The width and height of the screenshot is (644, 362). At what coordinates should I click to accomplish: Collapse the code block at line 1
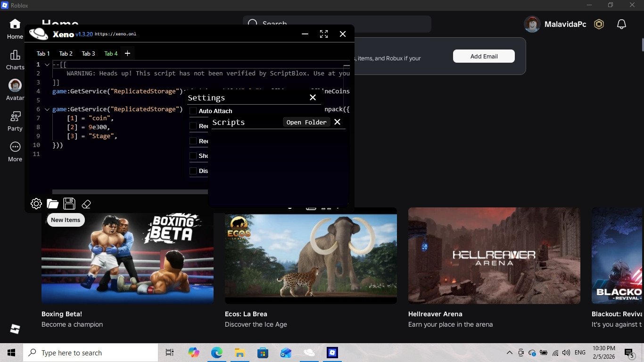[47, 65]
